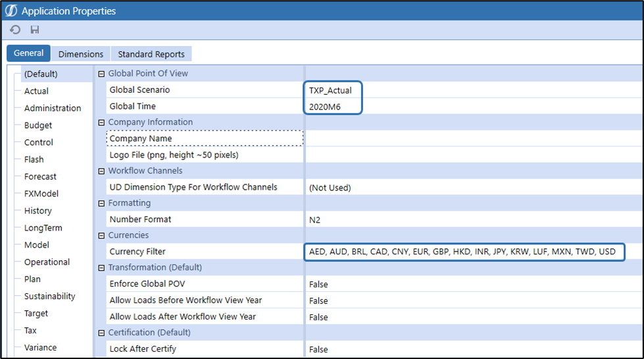Click the Company Name value field
Viewport: 644px width, 359px height.
click(x=460, y=139)
